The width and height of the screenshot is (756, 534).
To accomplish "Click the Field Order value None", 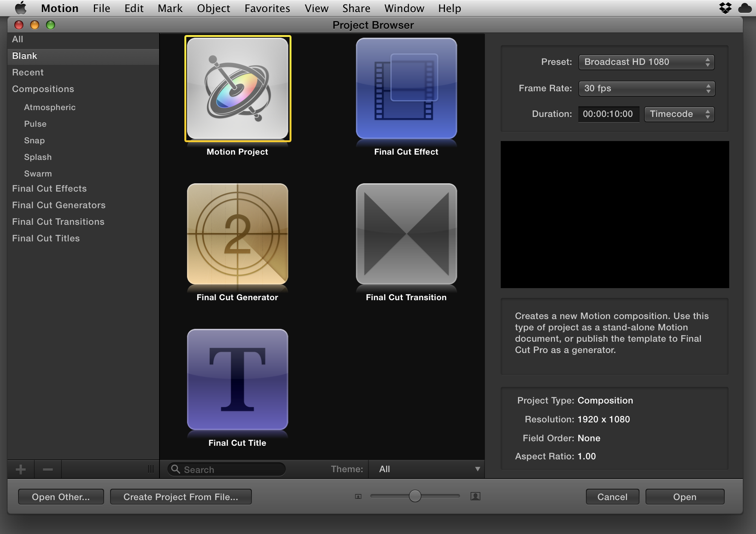I will pyautogui.click(x=589, y=438).
